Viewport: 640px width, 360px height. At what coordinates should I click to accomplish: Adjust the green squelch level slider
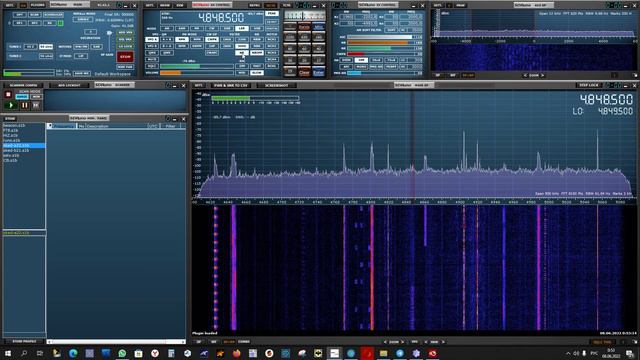pyautogui.click(x=197, y=66)
